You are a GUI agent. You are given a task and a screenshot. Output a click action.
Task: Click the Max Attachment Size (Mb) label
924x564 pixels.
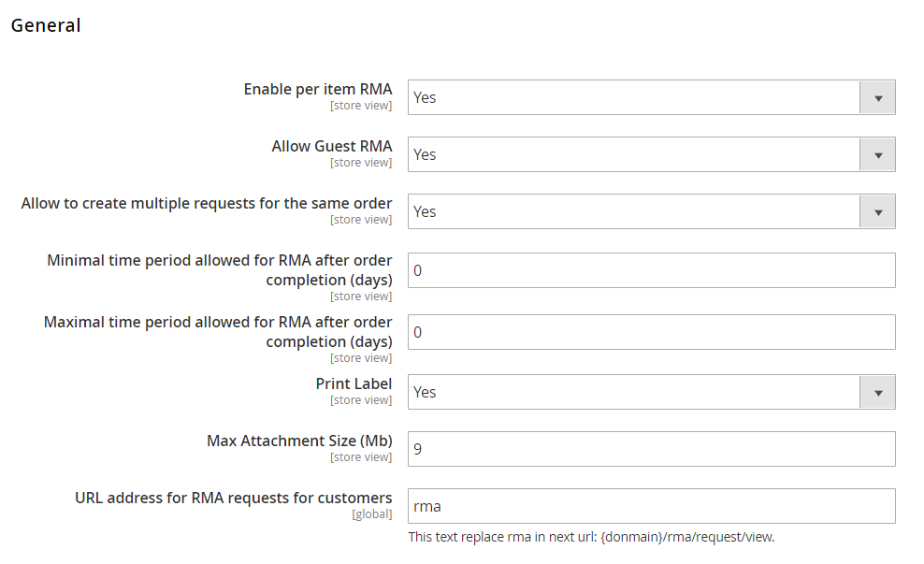(x=299, y=441)
